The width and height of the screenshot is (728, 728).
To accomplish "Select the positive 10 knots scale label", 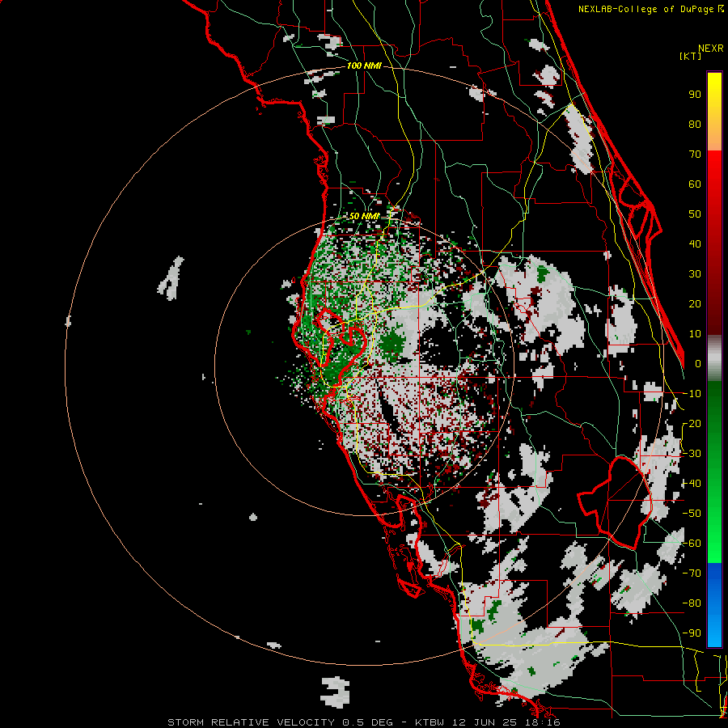I will tap(695, 334).
